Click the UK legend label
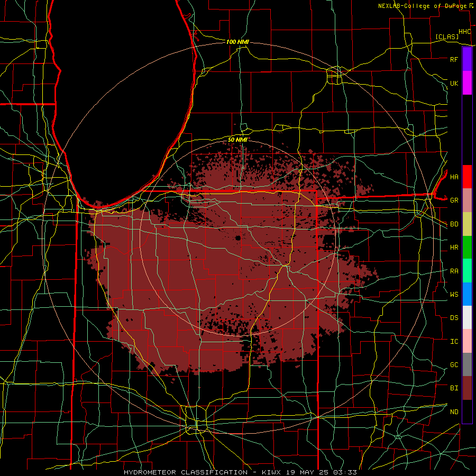The height and width of the screenshot is (476, 476). point(454,83)
